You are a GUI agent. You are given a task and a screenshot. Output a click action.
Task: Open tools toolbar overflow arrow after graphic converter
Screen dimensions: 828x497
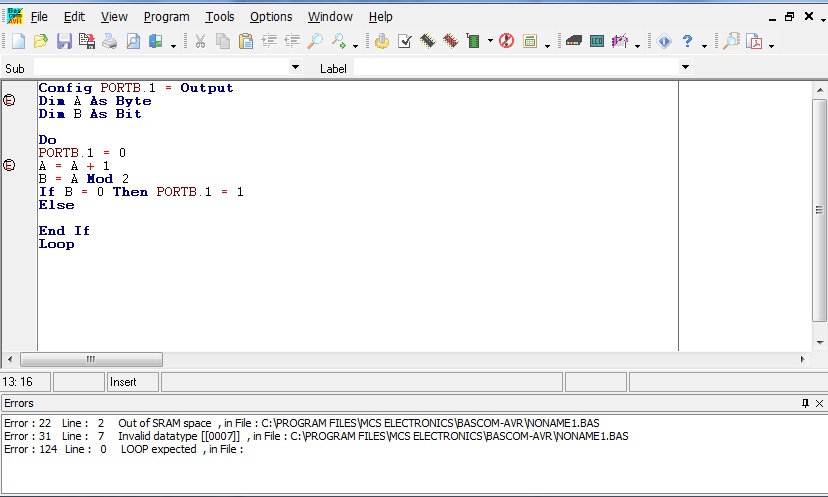(x=637, y=46)
